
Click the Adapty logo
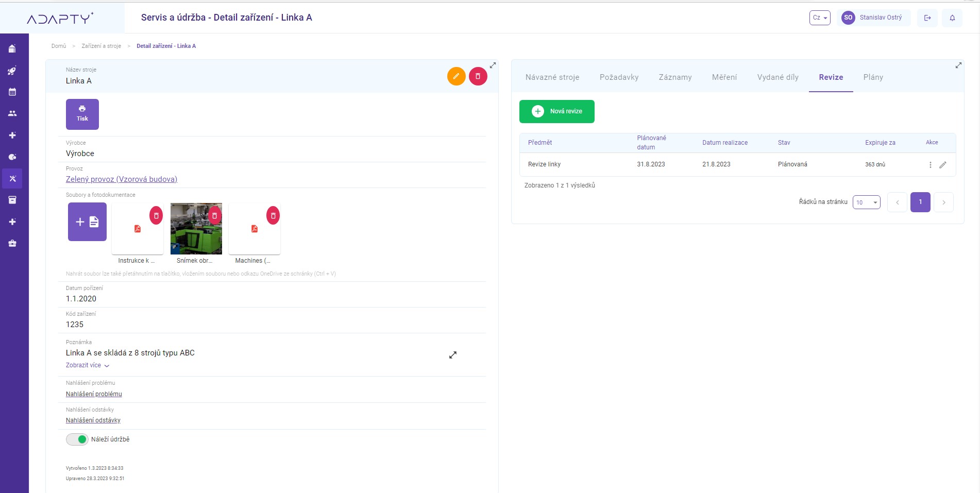pos(60,19)
